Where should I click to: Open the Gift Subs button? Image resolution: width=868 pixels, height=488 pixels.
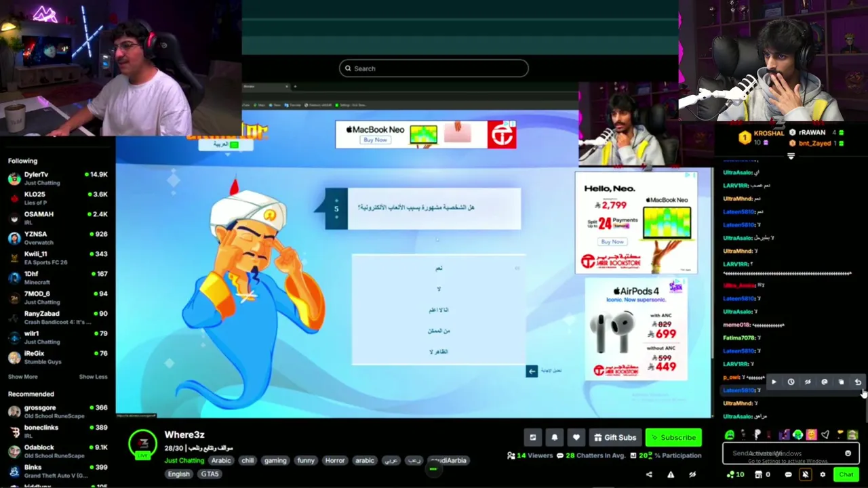pos(615,437)
